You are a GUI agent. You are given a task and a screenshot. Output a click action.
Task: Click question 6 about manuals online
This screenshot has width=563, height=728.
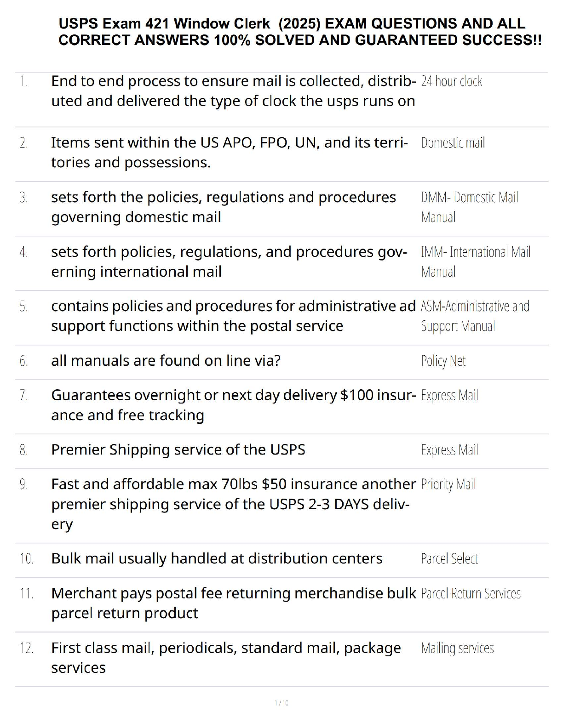point(166,361)
